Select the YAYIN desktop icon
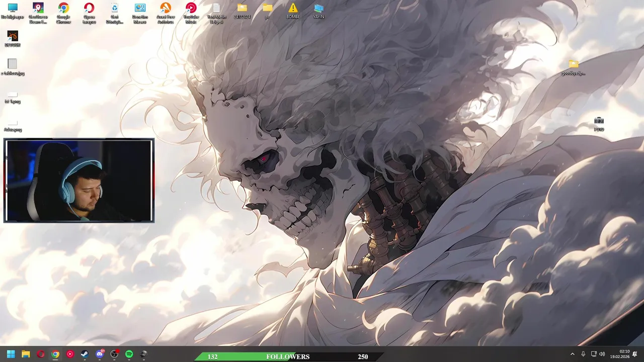The width and height of the screenshot is (644, 362). [x=318, y=11]
